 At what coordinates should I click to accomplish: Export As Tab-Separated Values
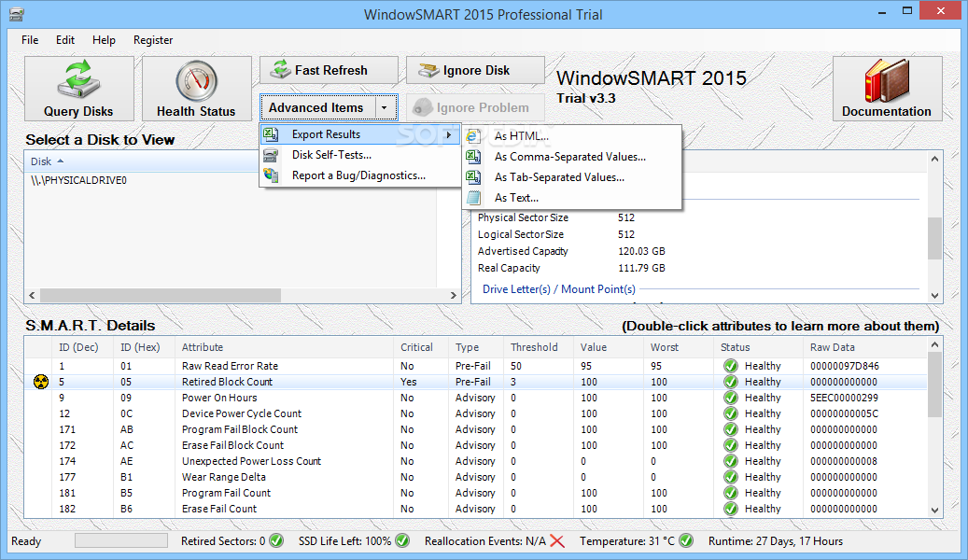(x=571, y=177)
